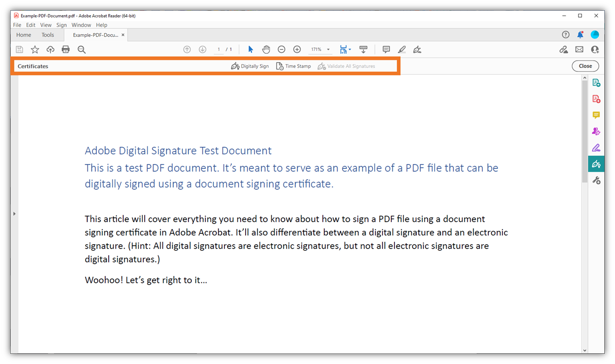The width and height of the screenshot is (615, 364).
Task: Open the Sign menu
Action: (x=61, y=24)
